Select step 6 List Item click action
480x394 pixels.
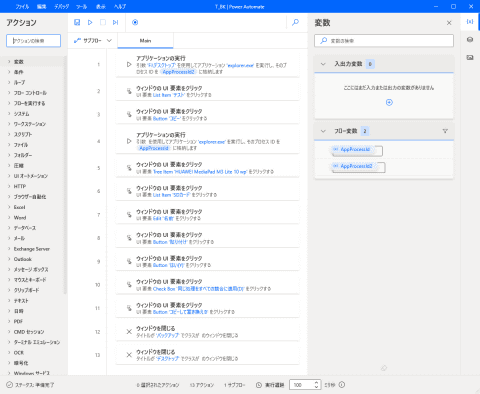coord(207,191)
